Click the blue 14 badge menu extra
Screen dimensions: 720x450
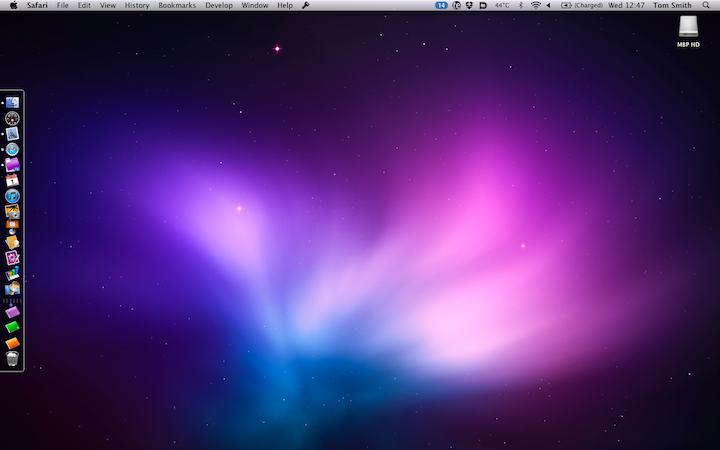click(441, 6)
